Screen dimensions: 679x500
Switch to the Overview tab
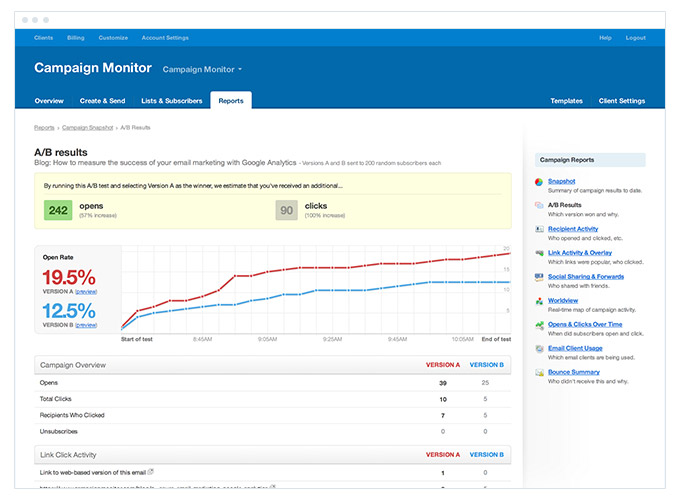[49, 101]
